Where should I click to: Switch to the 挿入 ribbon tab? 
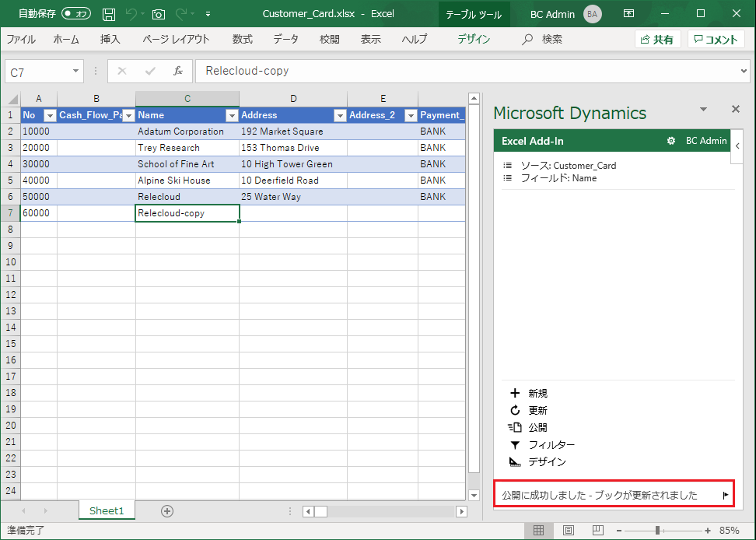coord(110,40)
